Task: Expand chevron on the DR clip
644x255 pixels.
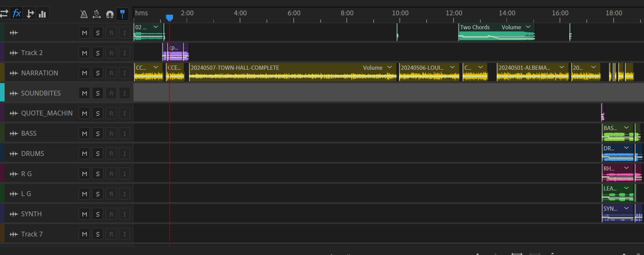Action: 627,148
